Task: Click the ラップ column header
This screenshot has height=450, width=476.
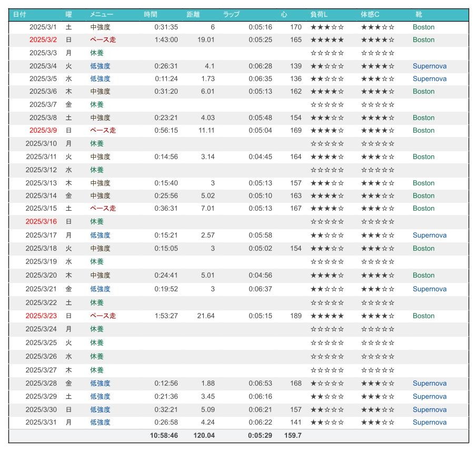Action: (231, 14)
